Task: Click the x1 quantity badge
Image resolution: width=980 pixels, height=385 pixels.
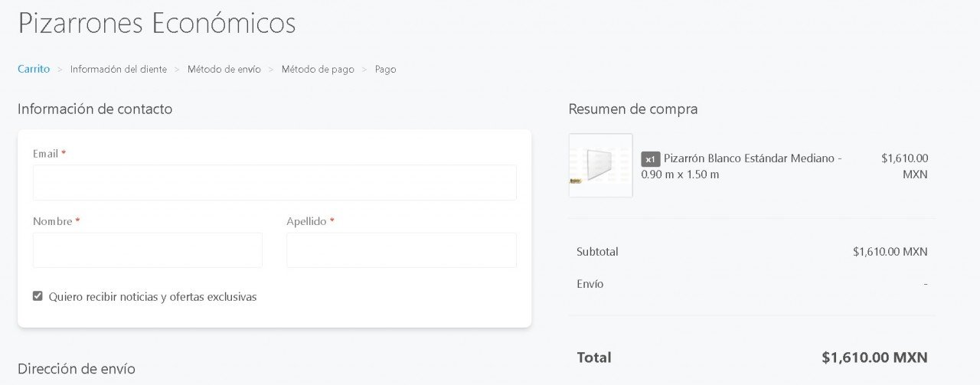Action: [650, 159]
